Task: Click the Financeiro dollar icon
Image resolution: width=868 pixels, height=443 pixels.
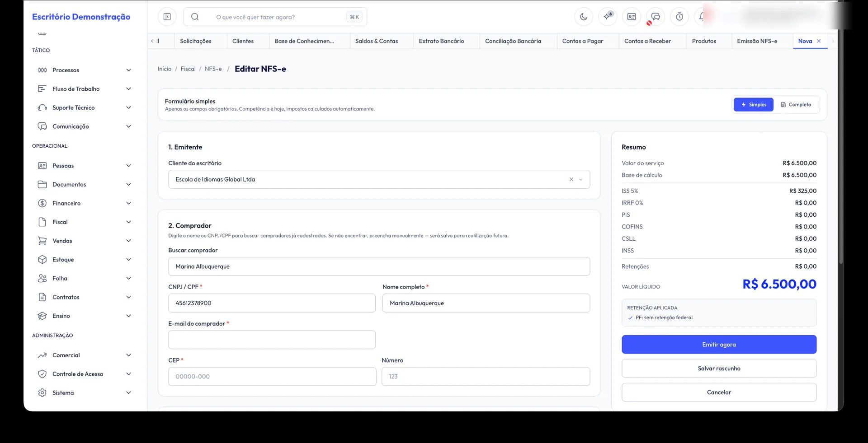Action: point(42,203)
